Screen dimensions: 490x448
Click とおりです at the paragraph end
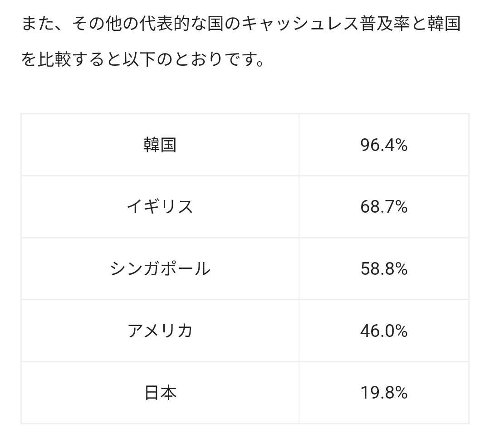(x=217, y=60)
